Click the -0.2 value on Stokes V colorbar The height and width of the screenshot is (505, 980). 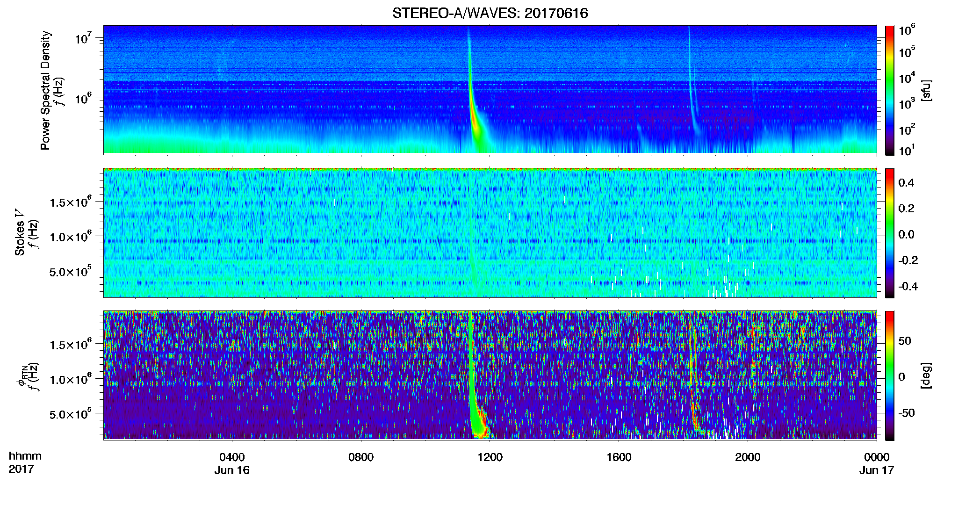[x=908, y=260]
